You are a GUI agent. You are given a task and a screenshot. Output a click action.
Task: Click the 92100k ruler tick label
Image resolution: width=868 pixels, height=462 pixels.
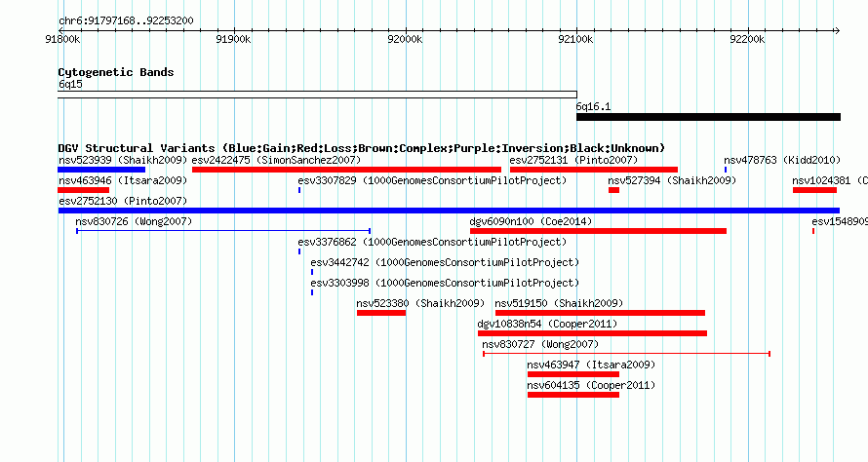[x=575, y=39]
